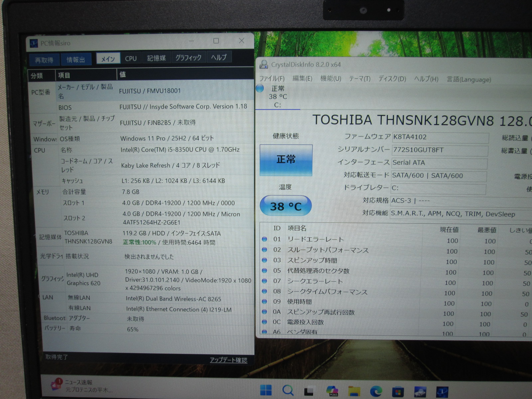Click the アップデート確認 link

tap(228, 360)
